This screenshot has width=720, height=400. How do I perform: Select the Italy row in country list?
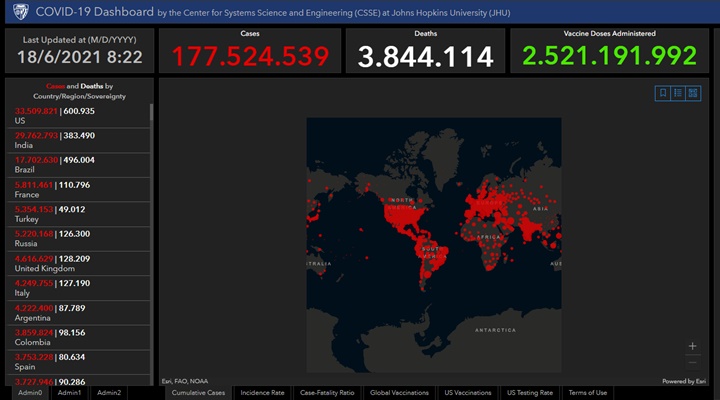78,288
